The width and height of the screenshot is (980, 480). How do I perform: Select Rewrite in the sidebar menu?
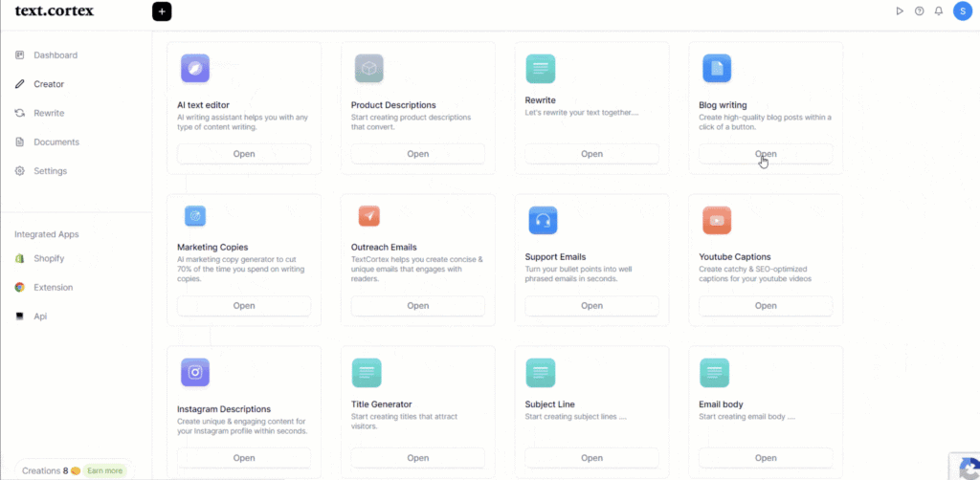(x=49, y=113)
